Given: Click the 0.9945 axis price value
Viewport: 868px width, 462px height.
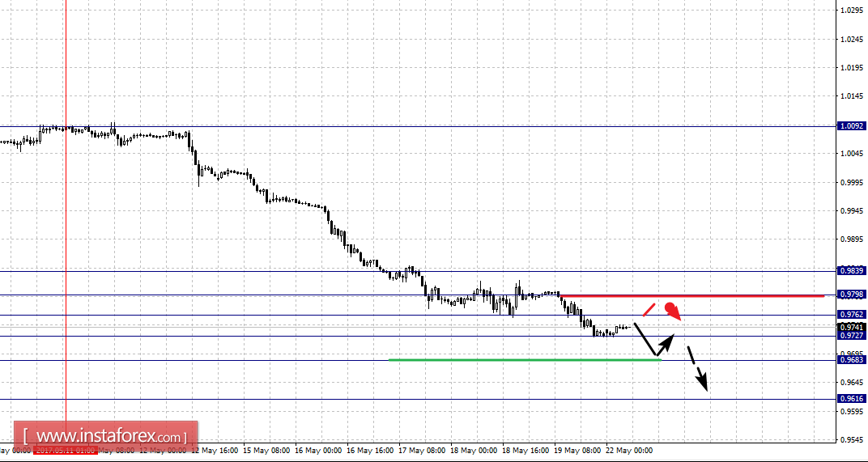Looking at the screenshot, I should point(853,211).
